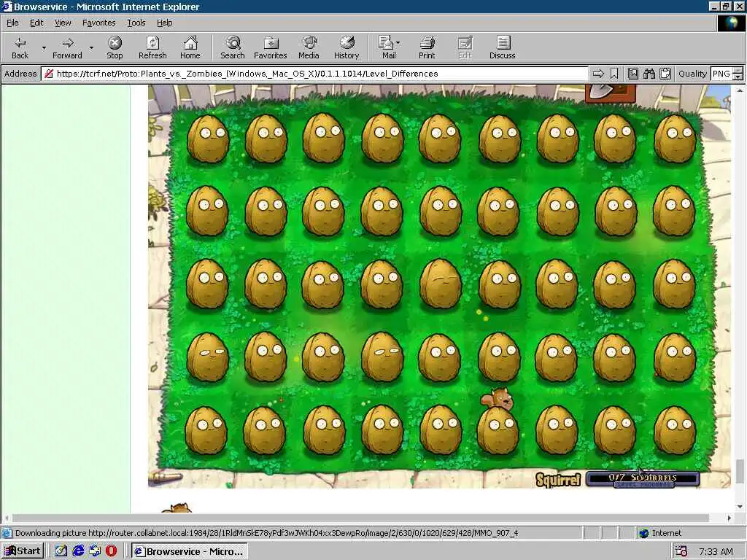Image resolution: width=747 pixels, height=560 pixels.
Task: Click the 7:33 AM clock
Action: tap(716, 551)
